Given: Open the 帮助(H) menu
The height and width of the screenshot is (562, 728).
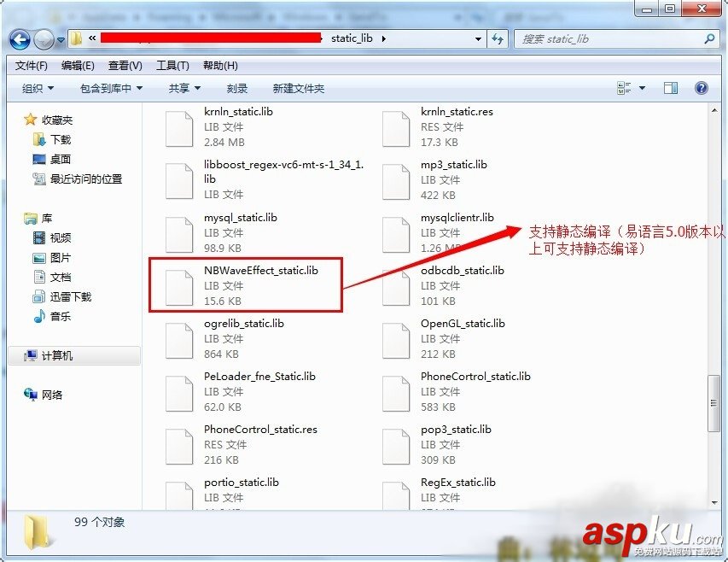Looking at the screenshot, I should coord(220,66).
